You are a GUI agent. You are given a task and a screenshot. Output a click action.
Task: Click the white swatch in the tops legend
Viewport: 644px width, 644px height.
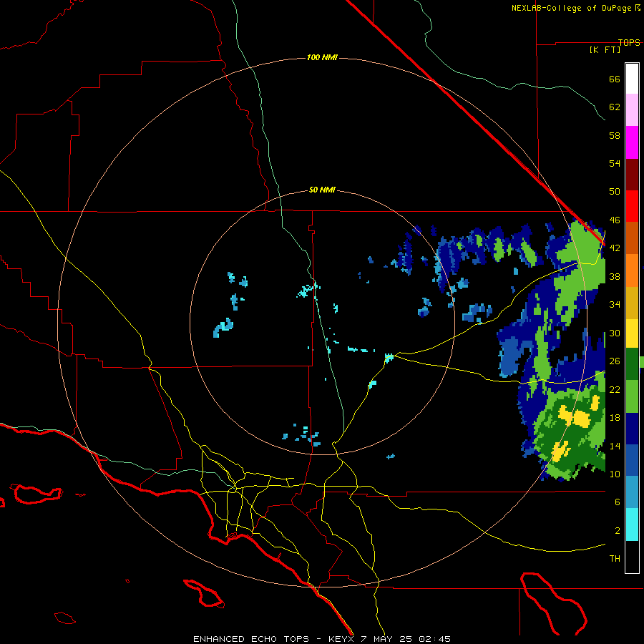tap(632, 79)
